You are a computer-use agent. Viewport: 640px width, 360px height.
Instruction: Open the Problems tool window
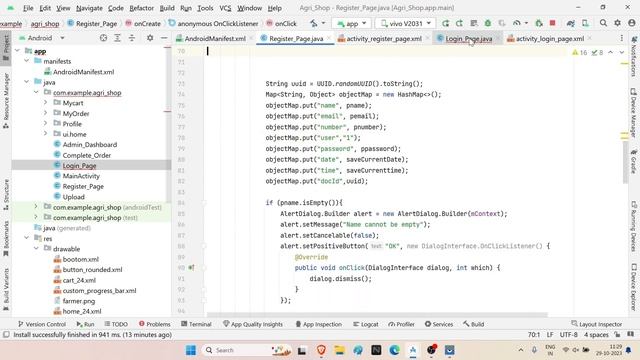(x=154, y=324)
